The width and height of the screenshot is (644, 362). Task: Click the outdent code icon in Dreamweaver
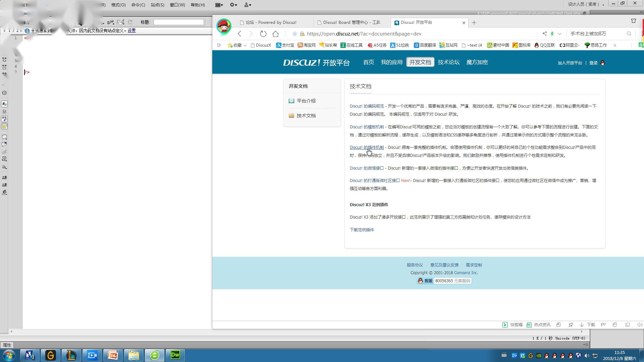point(4,185)
